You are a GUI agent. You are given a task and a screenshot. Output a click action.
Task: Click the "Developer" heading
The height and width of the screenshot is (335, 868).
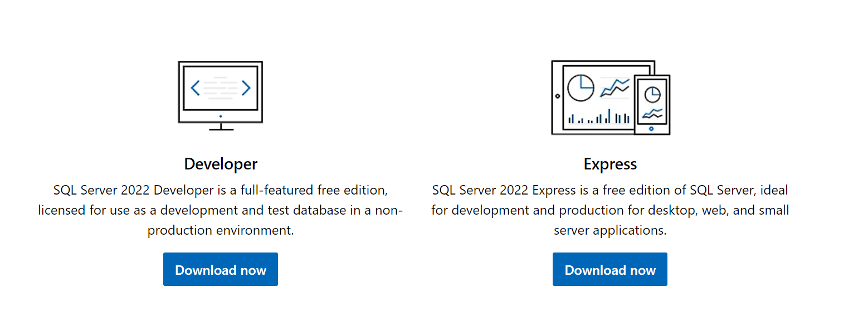tap(221, 164)
